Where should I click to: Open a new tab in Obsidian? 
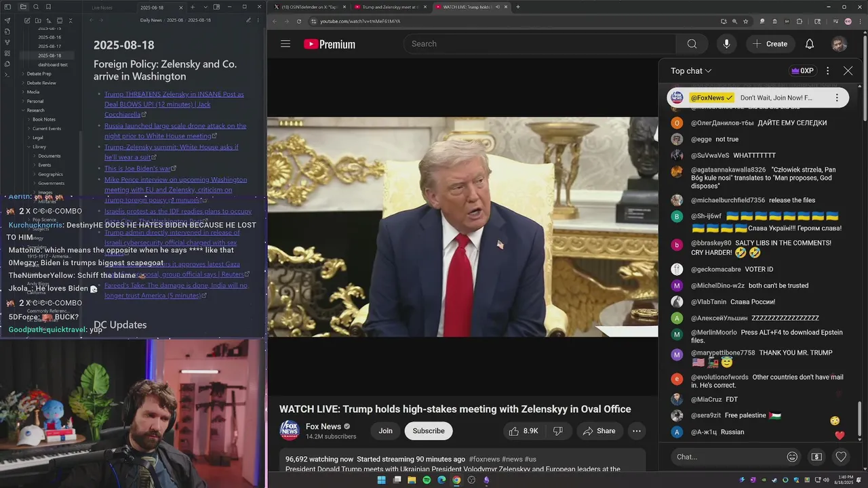click(x=193, y=7)
